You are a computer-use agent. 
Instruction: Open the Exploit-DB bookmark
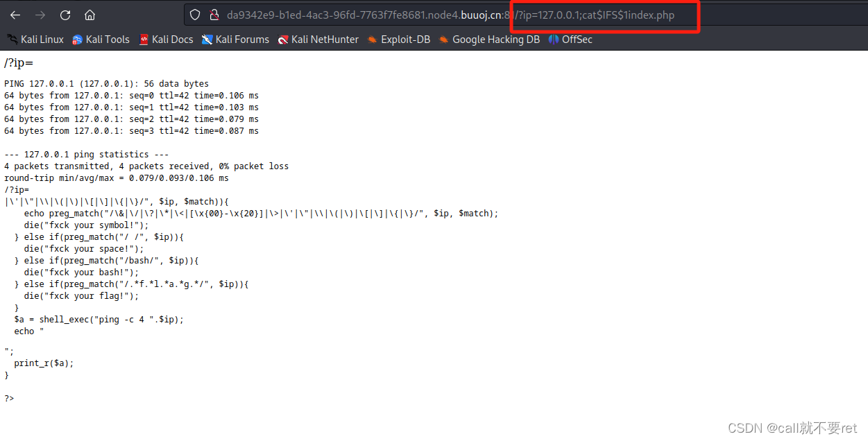tap(405, 40)
